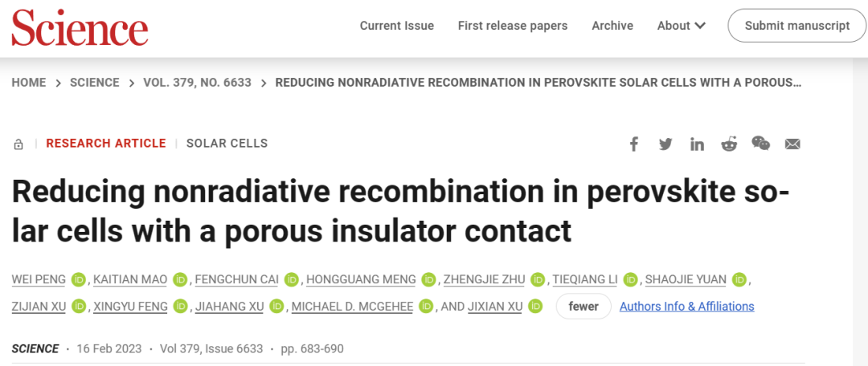Share article via Twitter icon
The height and width of the screenshot is (366, 868).
point(665,144)
